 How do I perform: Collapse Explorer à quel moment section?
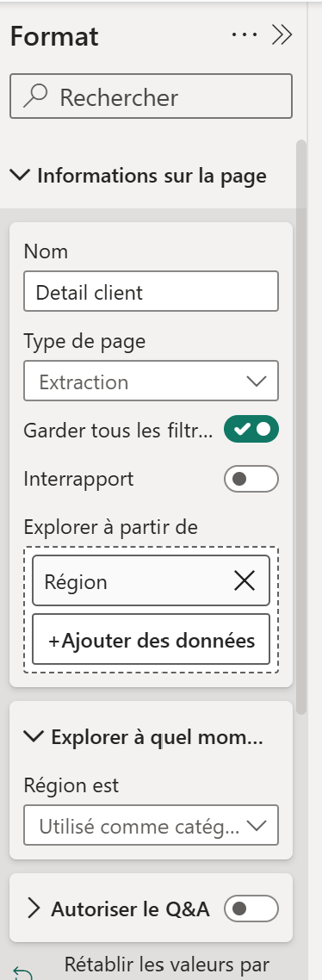pos(33,736)
